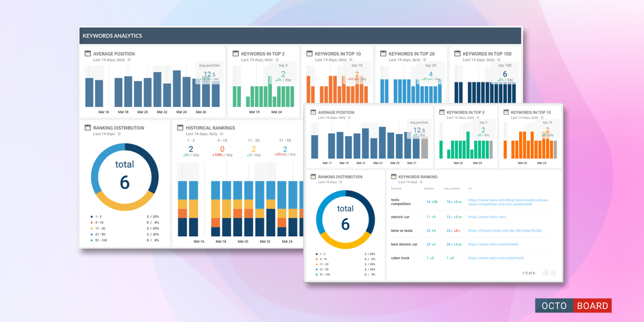This screenshot has width=644, height=322.
Task: Open the tesla.com/cybertruck link
Action: tap(496, 258)
